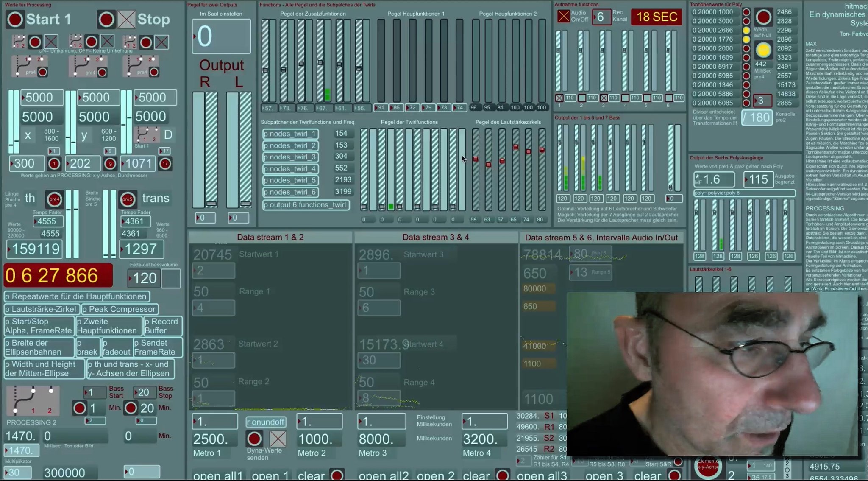Open the p Peak Compressor subpatcher

pos(120,309)
